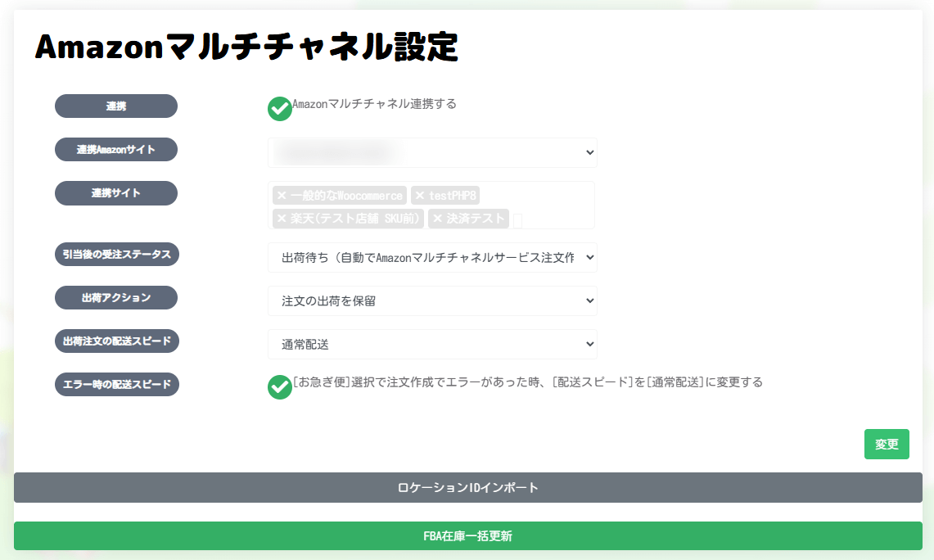
Task: Click the 出荷アクション label pill
Action: click(116, 298)
